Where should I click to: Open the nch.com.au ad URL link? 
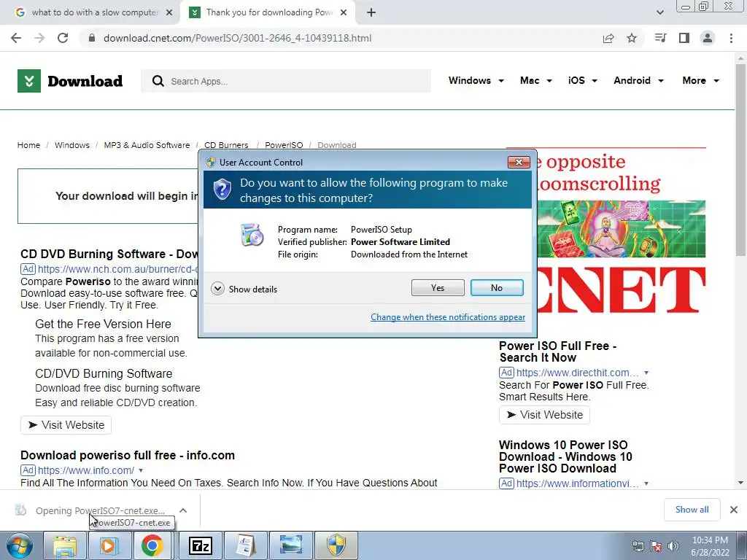click(117, 269)
